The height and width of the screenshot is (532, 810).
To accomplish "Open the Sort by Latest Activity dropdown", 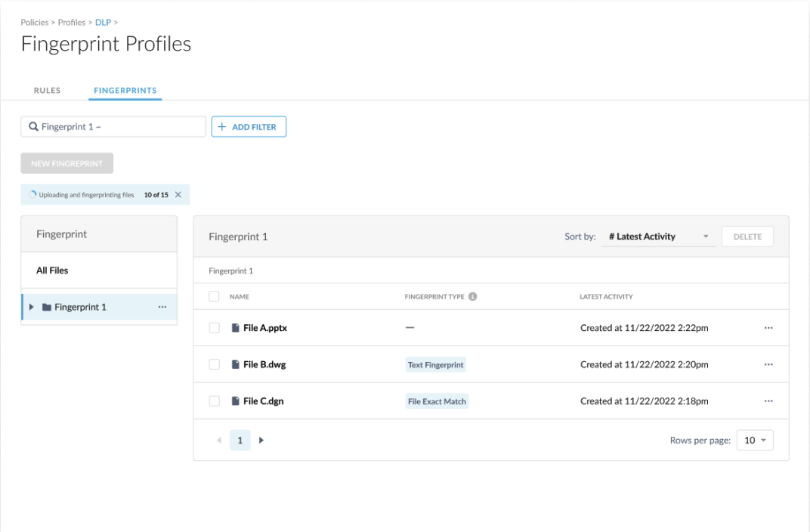I will [x=658, y=237].
